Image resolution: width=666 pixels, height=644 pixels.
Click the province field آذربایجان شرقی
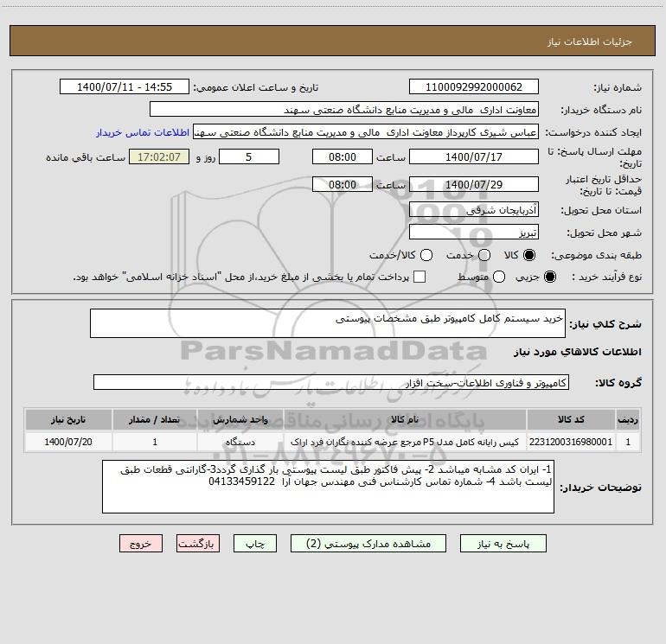point(474,210)
